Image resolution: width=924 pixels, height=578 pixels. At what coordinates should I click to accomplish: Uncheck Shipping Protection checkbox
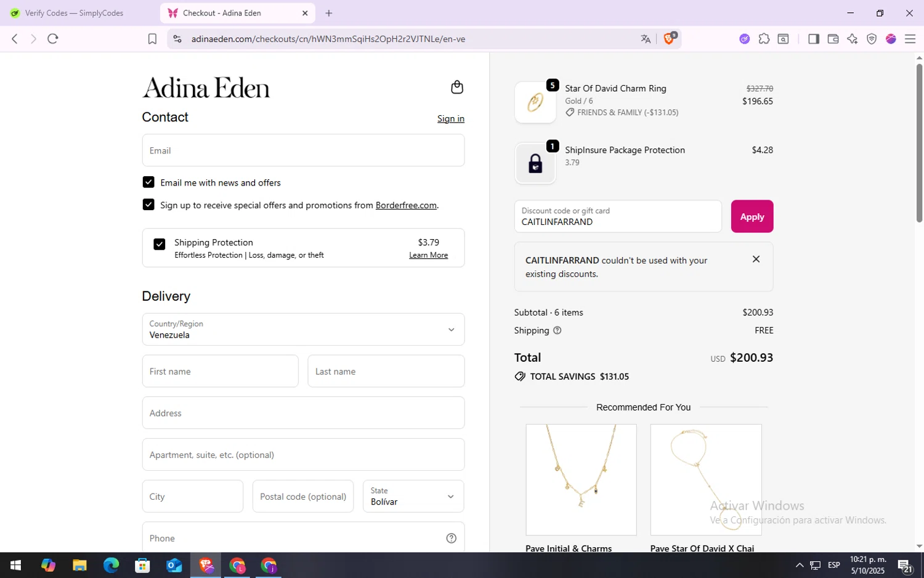tap(160, 244)
